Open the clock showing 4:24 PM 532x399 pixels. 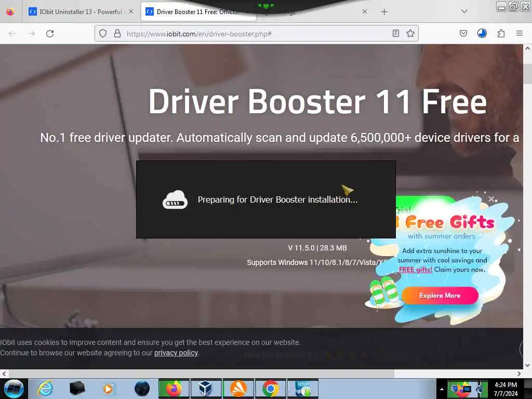506,389
